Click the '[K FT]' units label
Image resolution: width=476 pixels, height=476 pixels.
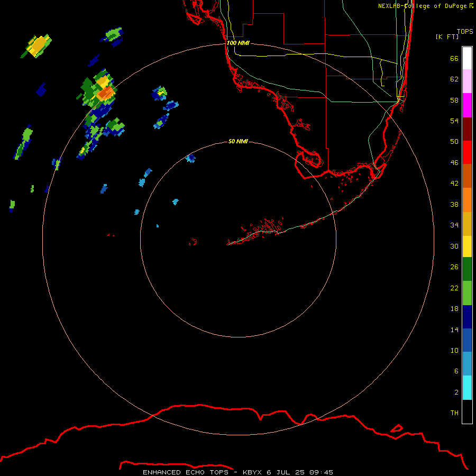tap(447, 36)
